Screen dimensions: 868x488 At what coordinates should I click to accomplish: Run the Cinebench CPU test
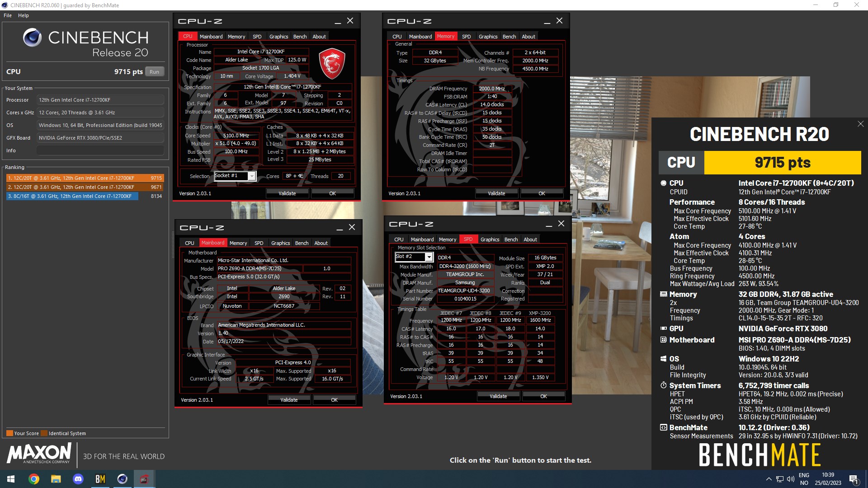click(155, 72)
